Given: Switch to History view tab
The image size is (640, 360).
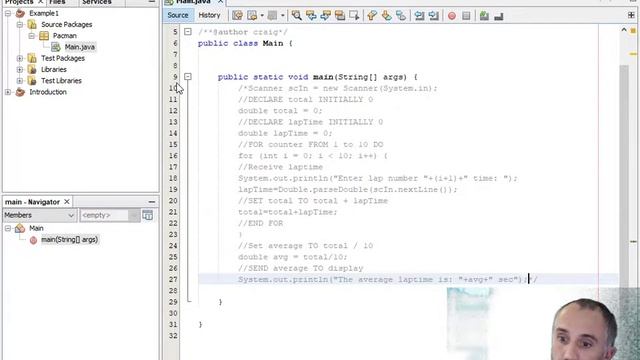Looking at the screenshot, I should (x=209, y=15).
